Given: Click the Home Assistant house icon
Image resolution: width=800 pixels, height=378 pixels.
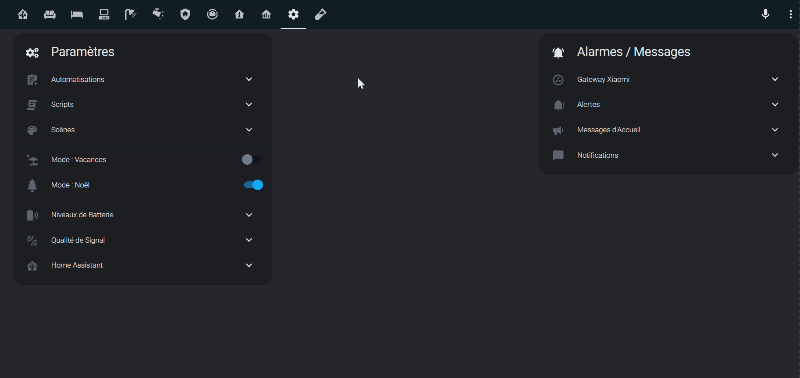Looking at the screenshot, I should coord(32,265).
